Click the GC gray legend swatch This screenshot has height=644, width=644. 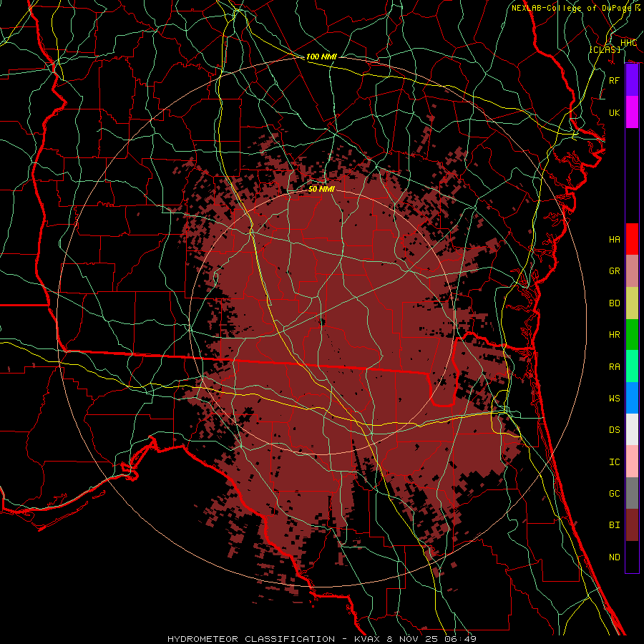click(632, 493)
